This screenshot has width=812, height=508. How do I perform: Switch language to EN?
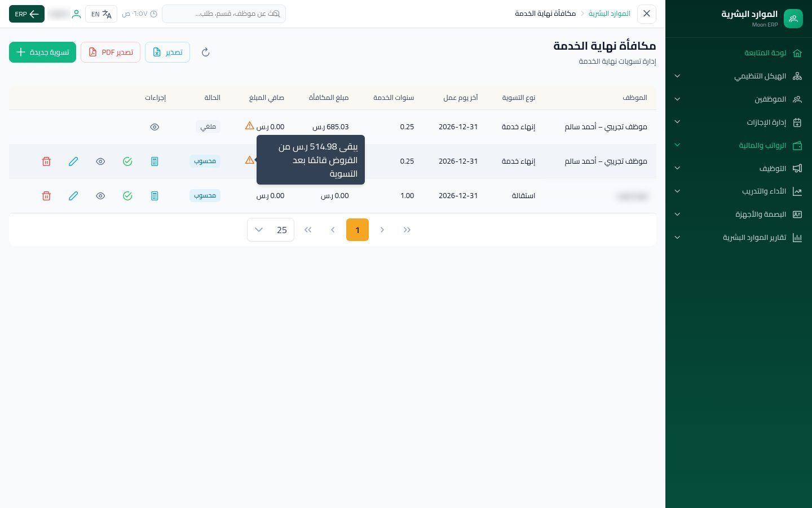[x=101, y=14]
